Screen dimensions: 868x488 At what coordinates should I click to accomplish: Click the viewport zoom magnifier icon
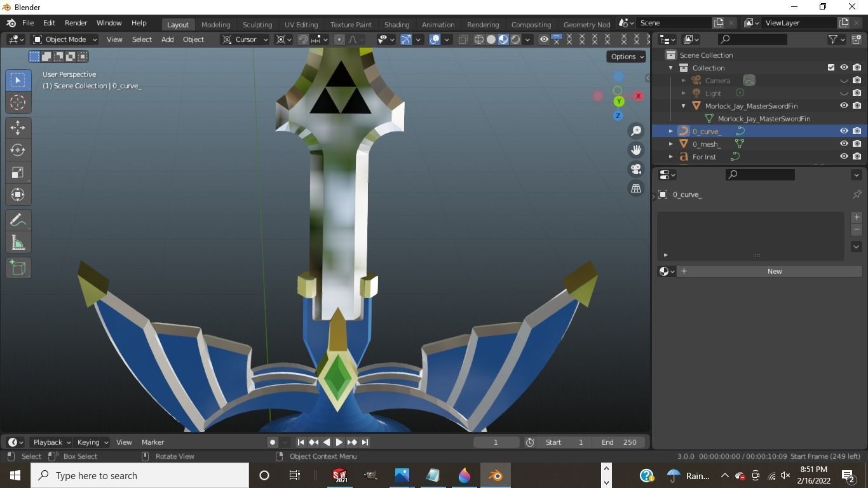click(636, 131)
